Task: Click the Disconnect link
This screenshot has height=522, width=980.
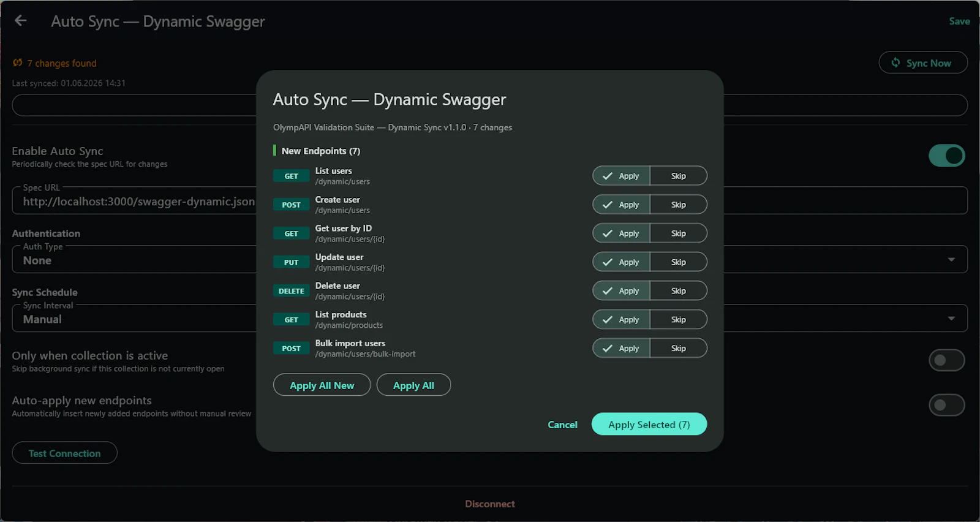Action: [x=490, y=504]
